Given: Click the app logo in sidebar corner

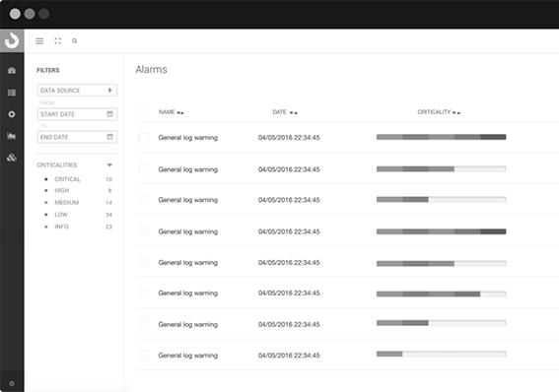Looking at the screenshot, I should click(x=12, y=40).
